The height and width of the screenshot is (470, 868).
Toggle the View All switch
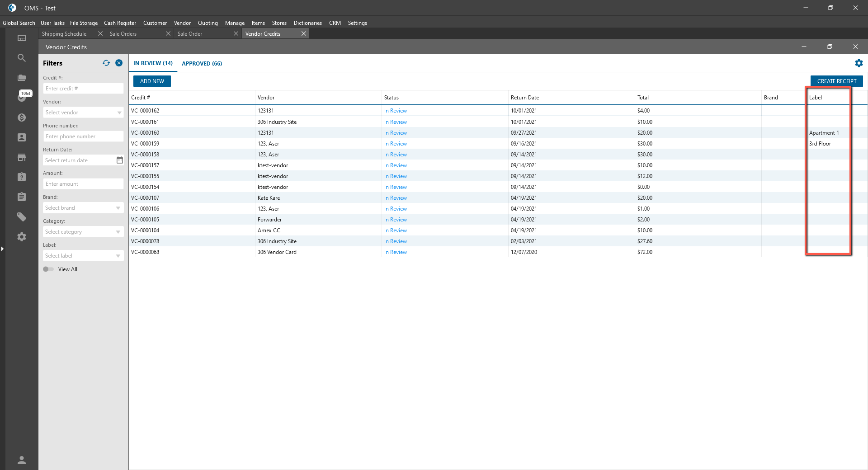coord(48,269)
